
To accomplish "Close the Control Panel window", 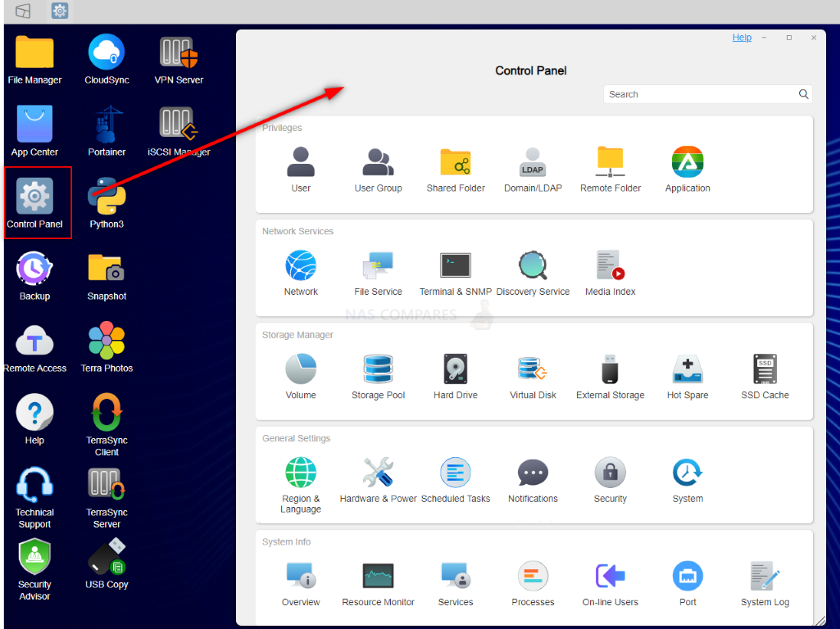I will (814, 38).
